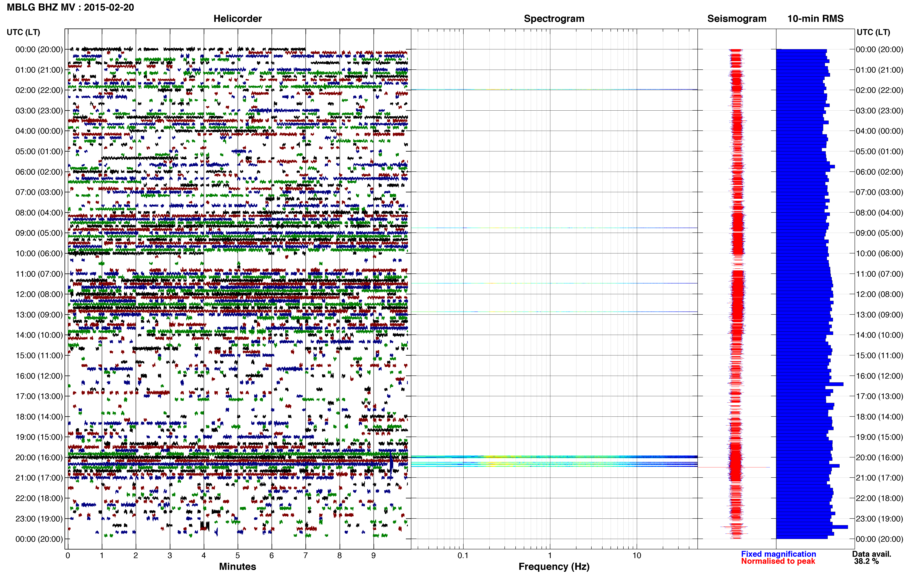Viewport: 924px width, 578px height.
Task: Click right-axis time label 21:00 (17:00)
Action: tap(879, 478)
